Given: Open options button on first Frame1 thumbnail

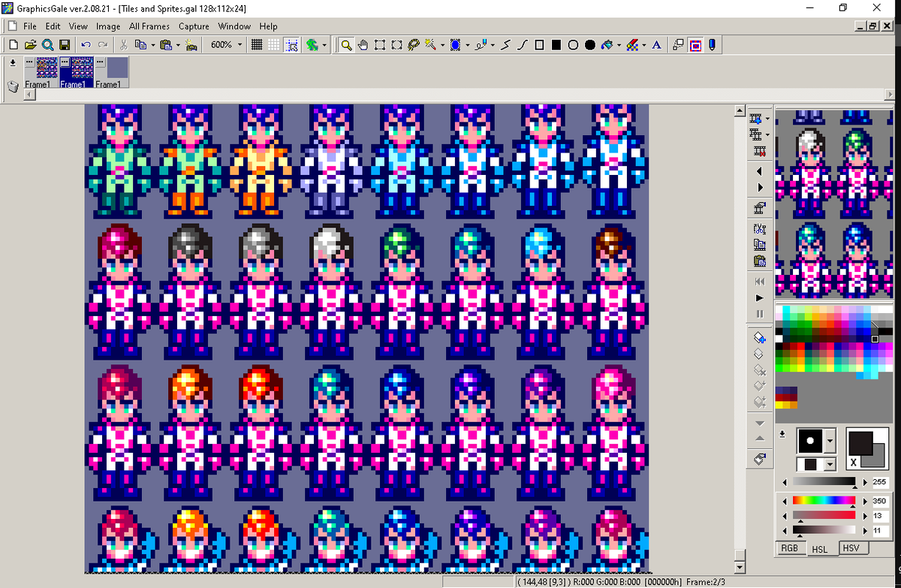Looking at the screenshot, I should pos(29,61).
